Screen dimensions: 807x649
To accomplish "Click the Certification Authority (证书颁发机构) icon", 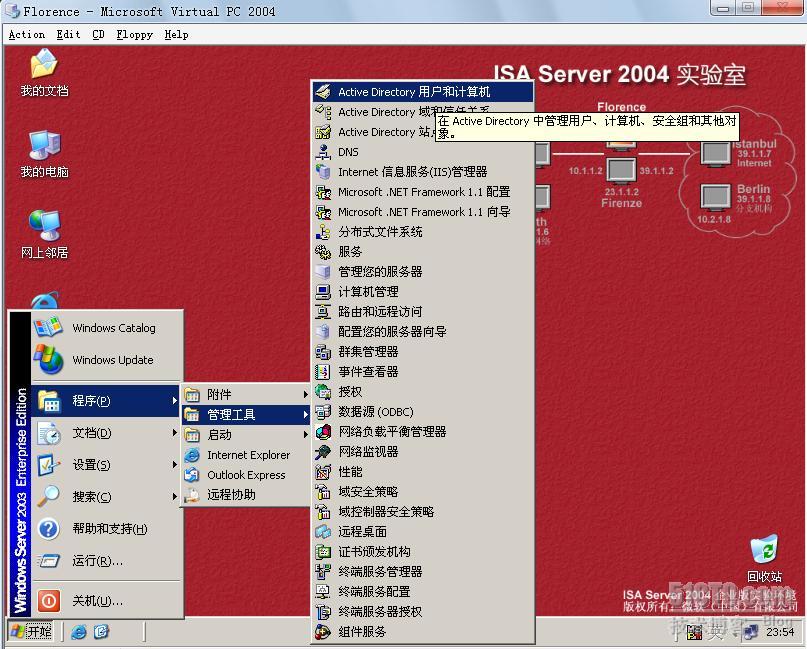I will (x=323, y=552).
